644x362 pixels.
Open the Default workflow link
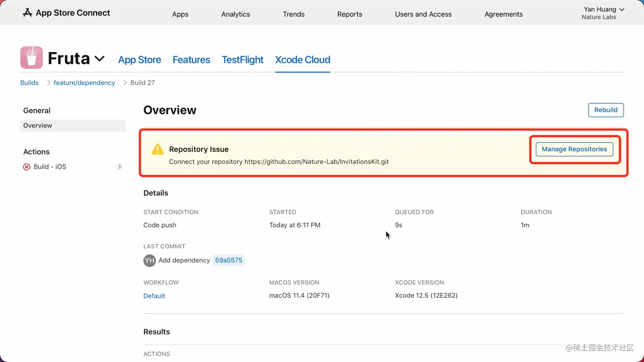[154, 296]
